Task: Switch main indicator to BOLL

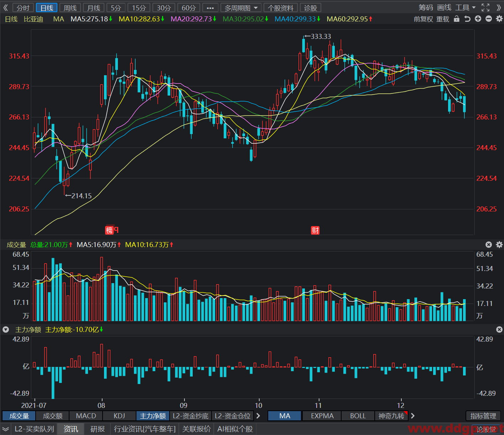Action: click(x=358, y=416)
